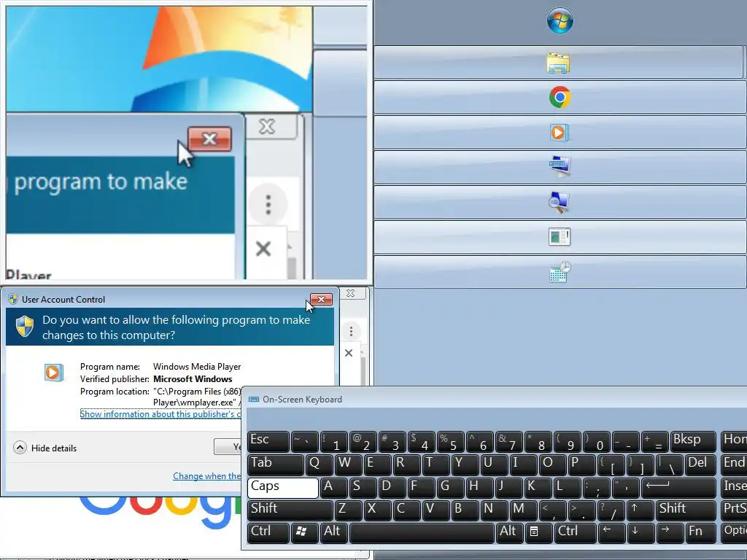747x560 pixels.
Task: Tap the backslash key
Action: click(670, 464)
